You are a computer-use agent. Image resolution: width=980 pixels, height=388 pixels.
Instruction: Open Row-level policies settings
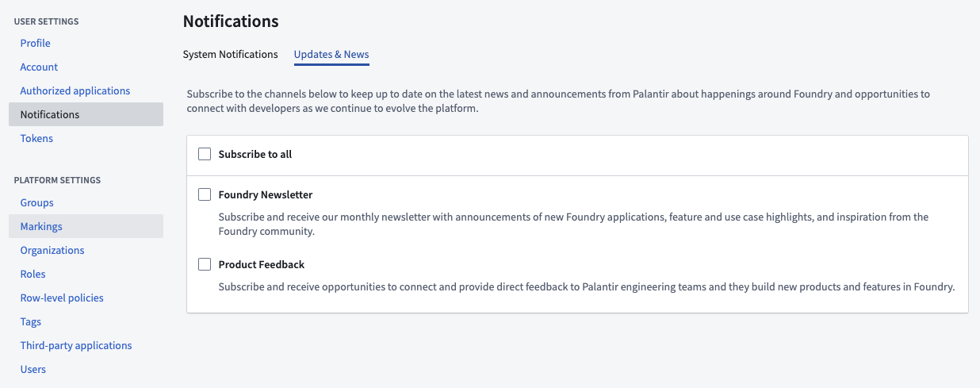coord(62,298)
